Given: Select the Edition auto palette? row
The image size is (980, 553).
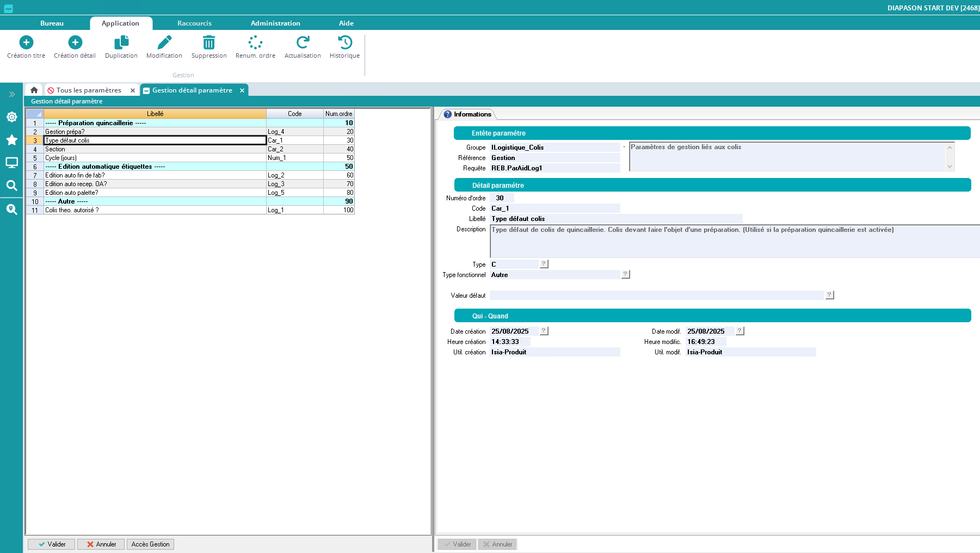Looking at the screenshot, I should 155,193.
